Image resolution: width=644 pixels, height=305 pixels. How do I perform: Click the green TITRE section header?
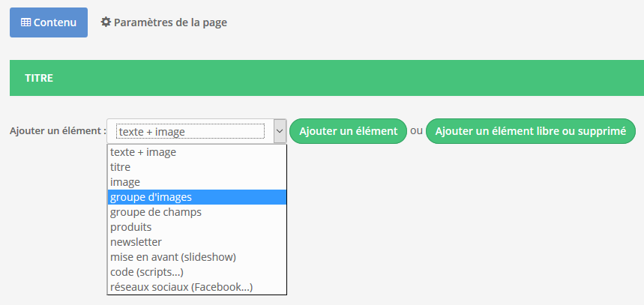tap(327, 78)
